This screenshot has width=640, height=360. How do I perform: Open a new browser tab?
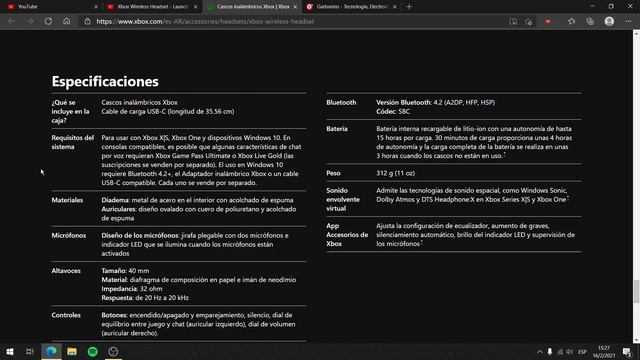pos(409,7)
